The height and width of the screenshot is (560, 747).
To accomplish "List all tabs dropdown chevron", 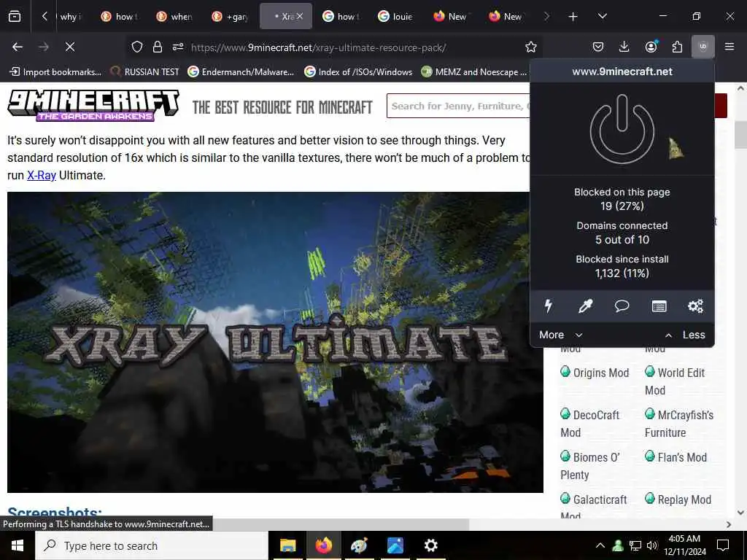I will pos(602,16).
